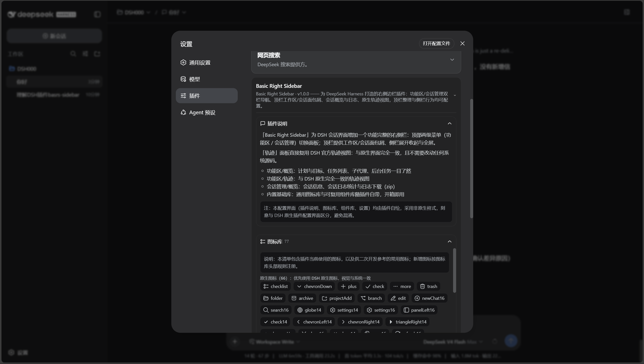Click the check14 icon chip
This screenshot has height=364, width=644.
coord(275,322)
